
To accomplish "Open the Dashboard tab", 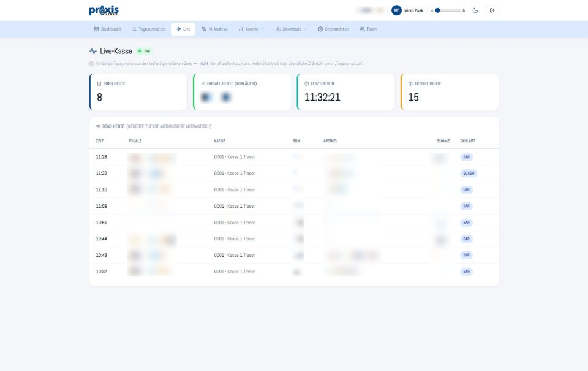I will click(x=108, y=29).
